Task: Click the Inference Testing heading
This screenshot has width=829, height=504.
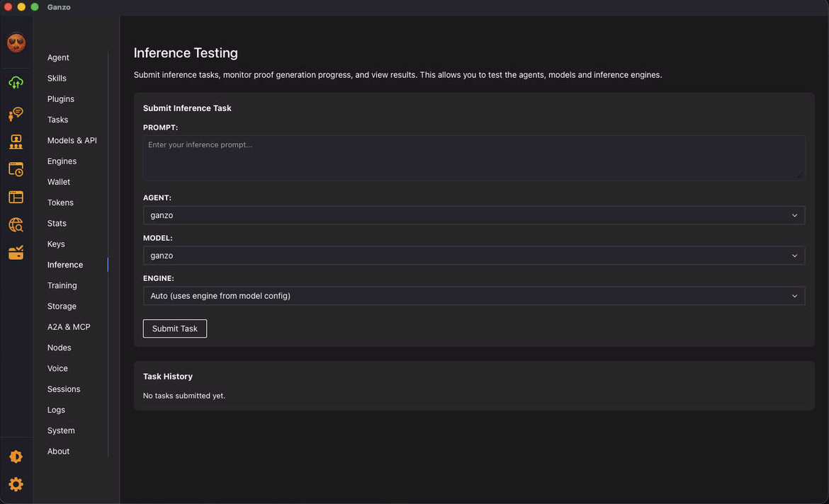Action: (186, 53)
